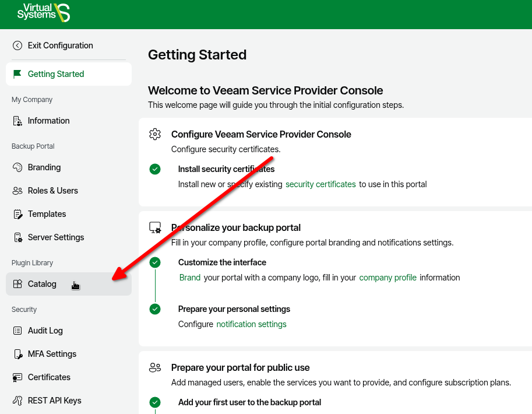Screen dimensions: 532x414
Task: Click the Server Settings icon
Action: pyautogui.click(x=17, y=237)
